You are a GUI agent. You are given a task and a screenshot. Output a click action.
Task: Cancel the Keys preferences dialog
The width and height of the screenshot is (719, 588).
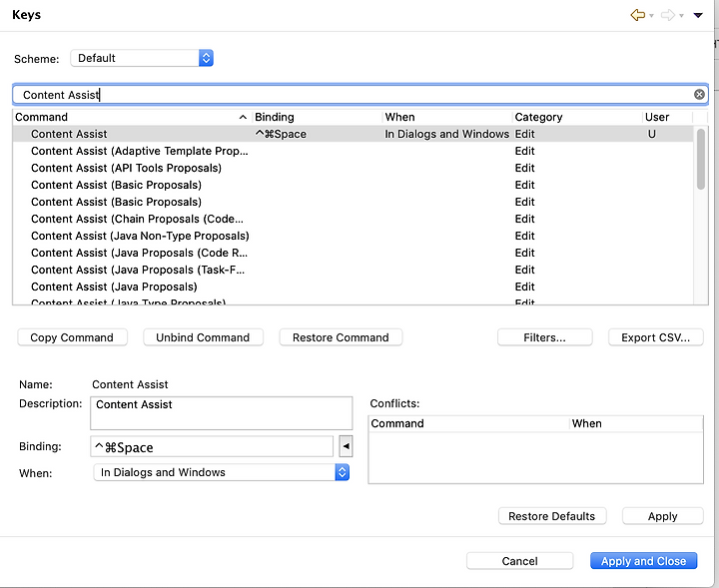click(519, 561)
